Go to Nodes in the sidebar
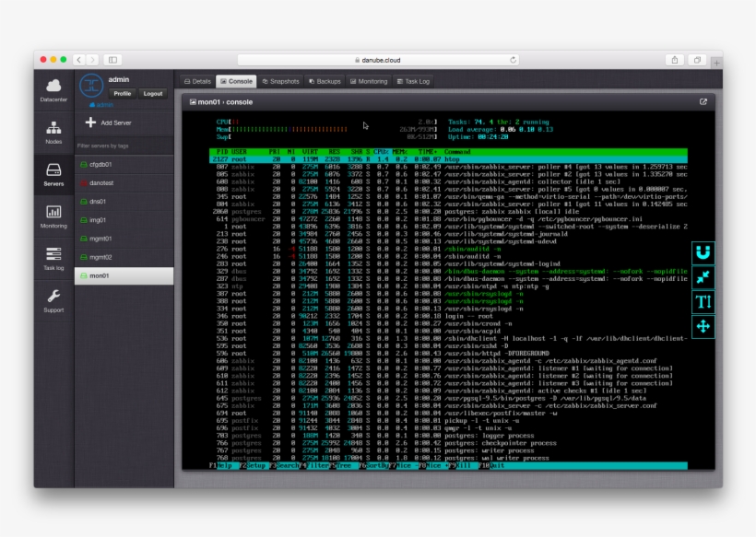The width and height of the screenshot is (756, 537). [x=53, y=132]
